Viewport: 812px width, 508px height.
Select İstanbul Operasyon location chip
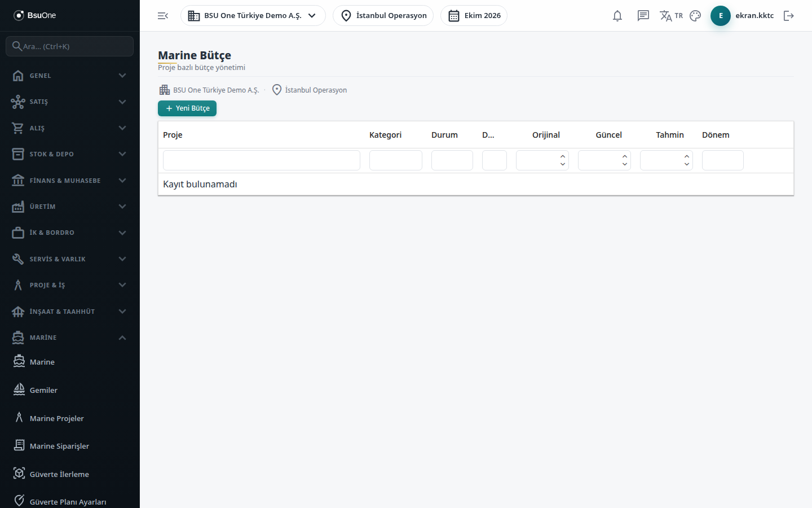click(383, 16)
